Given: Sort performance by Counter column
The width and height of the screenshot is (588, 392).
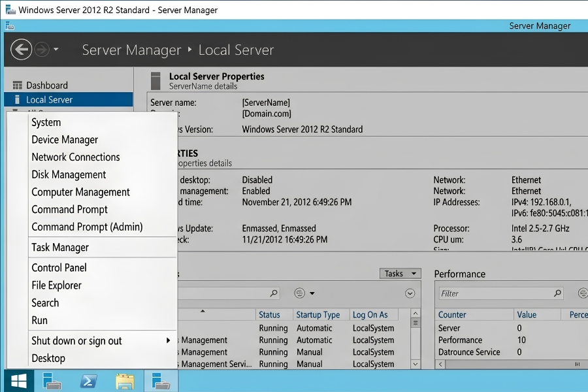Looking at the screenshot, I should (452, 315).
